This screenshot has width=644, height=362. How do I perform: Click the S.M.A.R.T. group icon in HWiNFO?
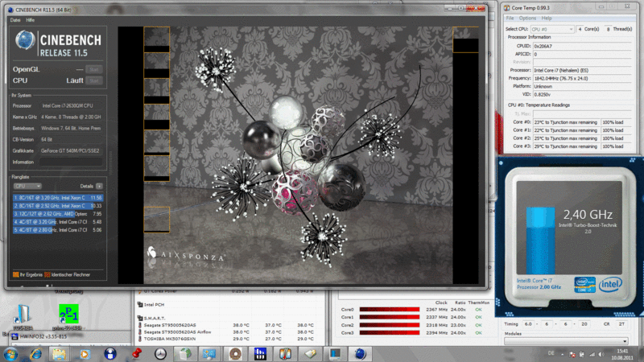pos(140,318)
